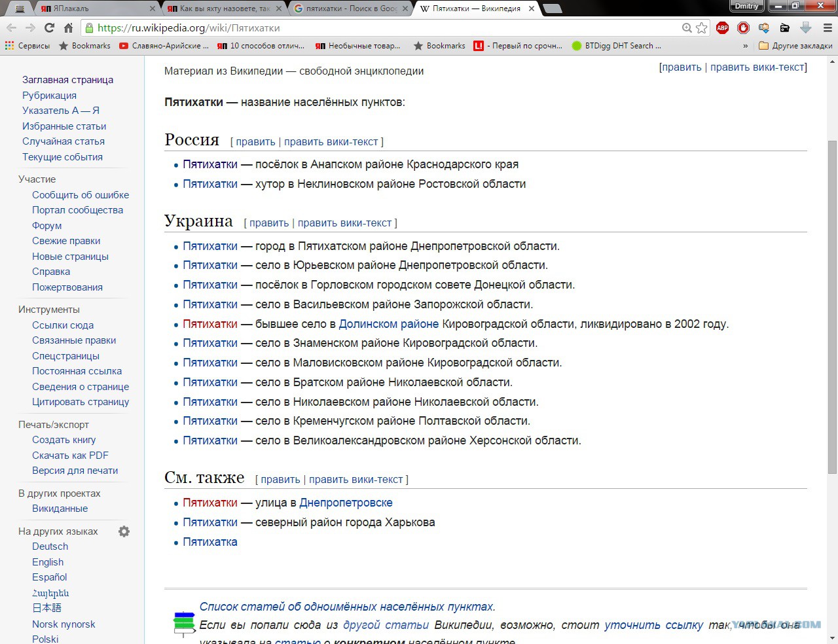The height and width of the screenshot is (644, 838).
Task: Open Пятихатки село в Кременчугском районе
Action: 210,421
